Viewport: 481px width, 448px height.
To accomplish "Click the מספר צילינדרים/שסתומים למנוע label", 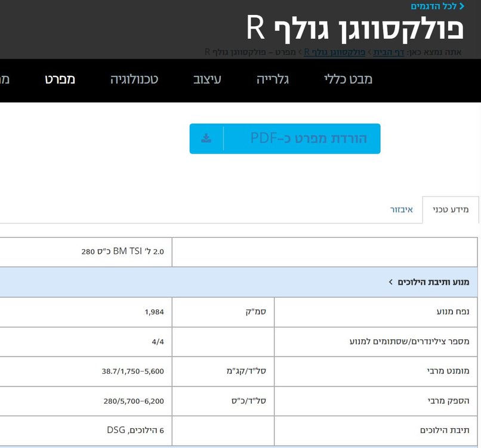I will click(x=409, y=342).
